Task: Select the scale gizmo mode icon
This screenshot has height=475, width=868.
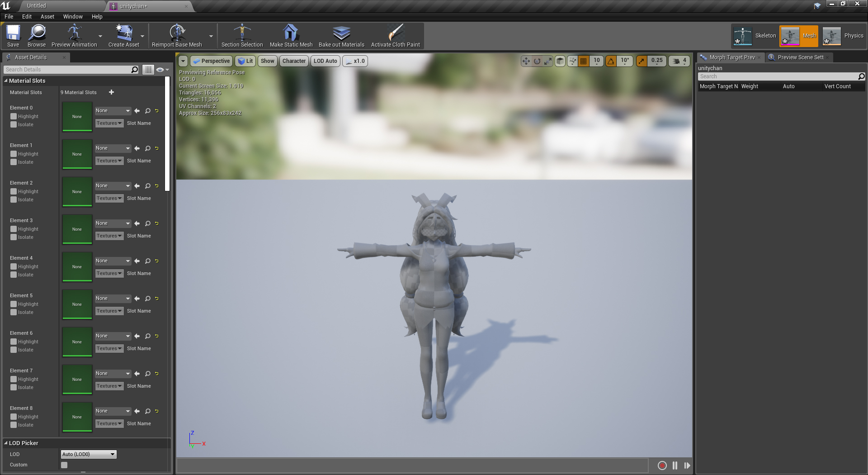Action: (x=547, y=61)
